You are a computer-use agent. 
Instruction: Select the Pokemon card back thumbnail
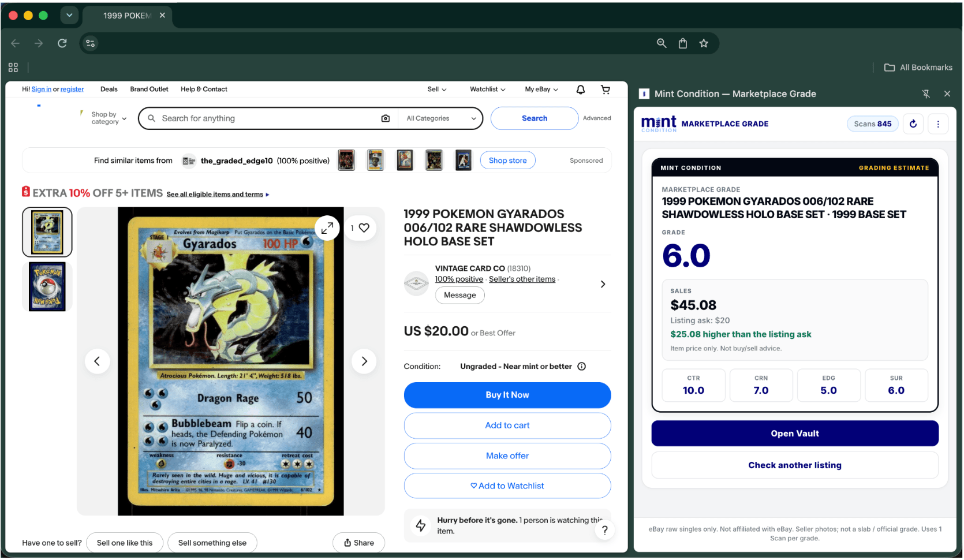47,286
